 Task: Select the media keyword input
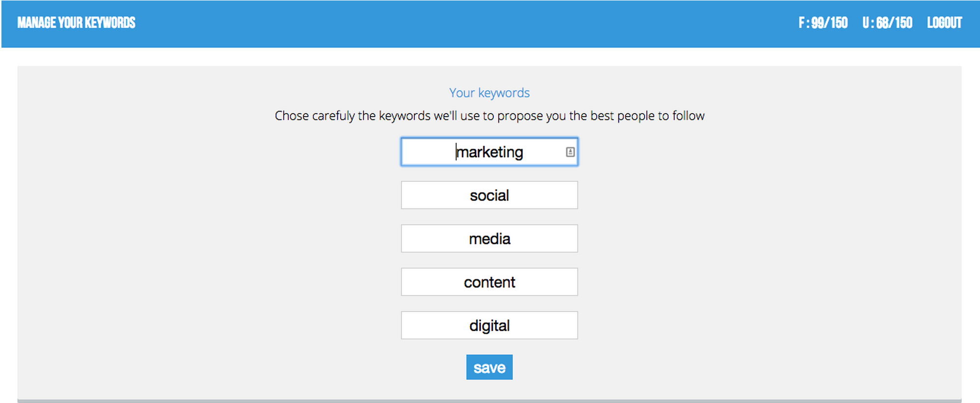(x=489, y=239)
